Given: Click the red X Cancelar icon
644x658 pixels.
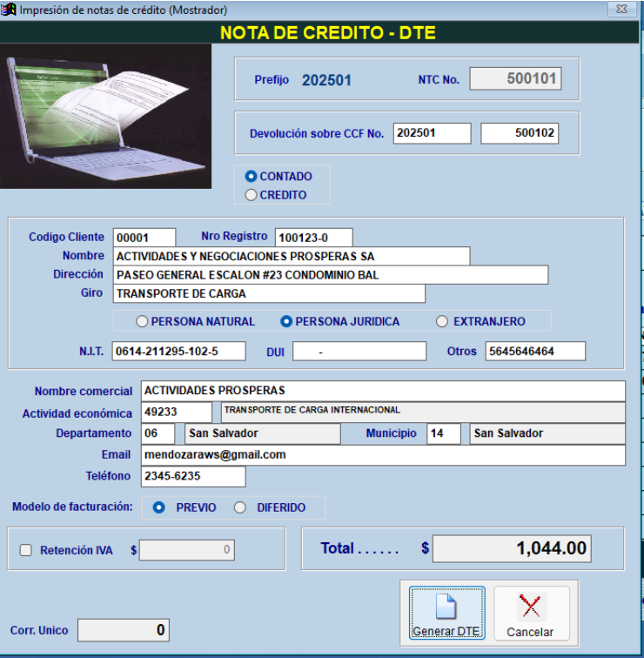Looking at the screenshot, I should coord(530,606).
